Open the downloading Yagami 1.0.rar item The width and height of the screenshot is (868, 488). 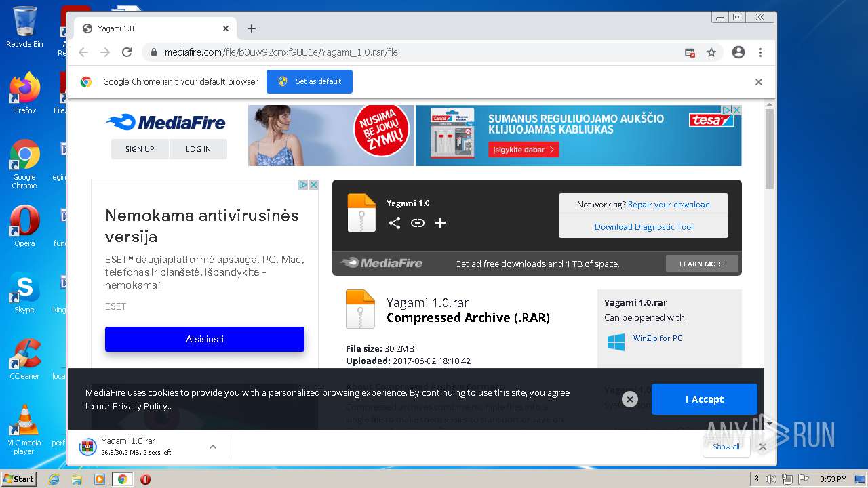tap(137, 446)
